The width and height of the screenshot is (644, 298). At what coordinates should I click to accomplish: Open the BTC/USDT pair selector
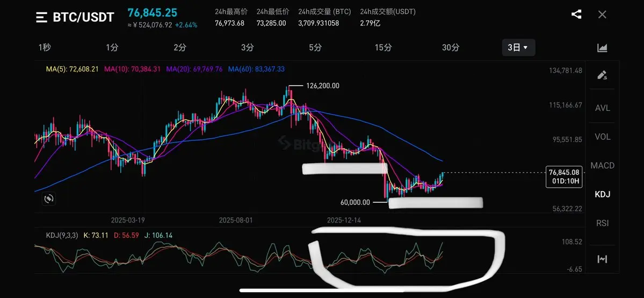pyautogui.click(x=83, y=17)
